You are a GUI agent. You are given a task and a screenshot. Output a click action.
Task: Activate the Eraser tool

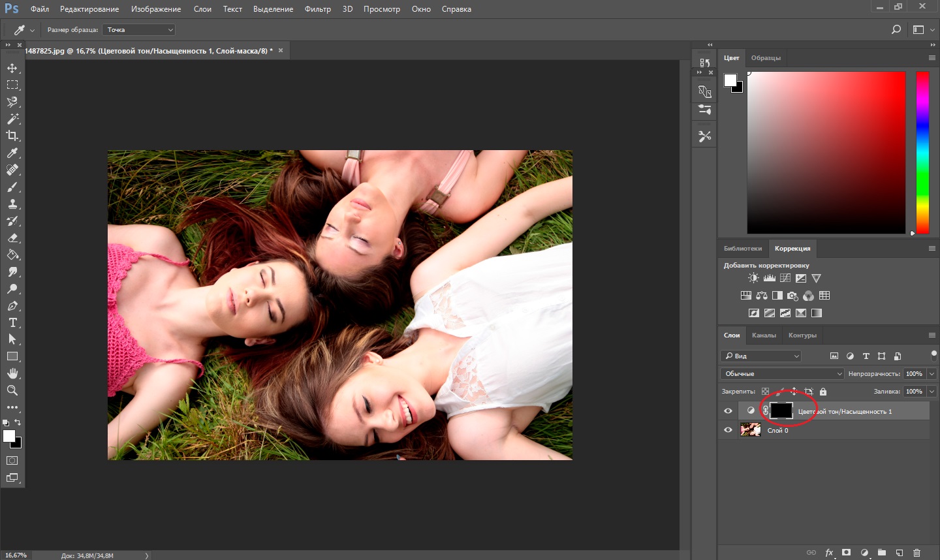12,238
